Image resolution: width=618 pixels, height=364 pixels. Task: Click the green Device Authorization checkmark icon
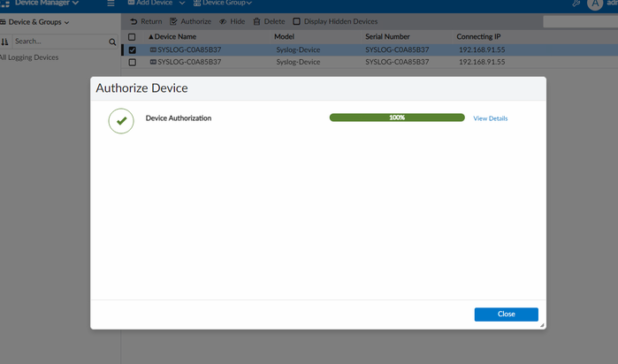pos(121,121)
